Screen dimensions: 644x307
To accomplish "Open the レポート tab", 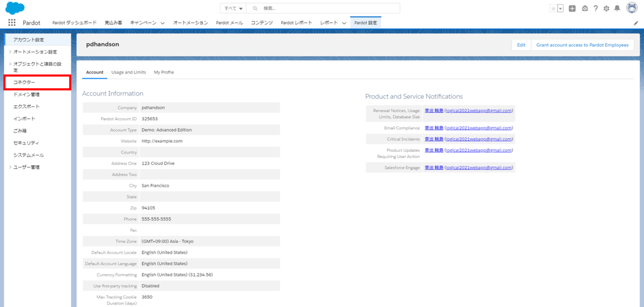I will click(x=329, y=23).
